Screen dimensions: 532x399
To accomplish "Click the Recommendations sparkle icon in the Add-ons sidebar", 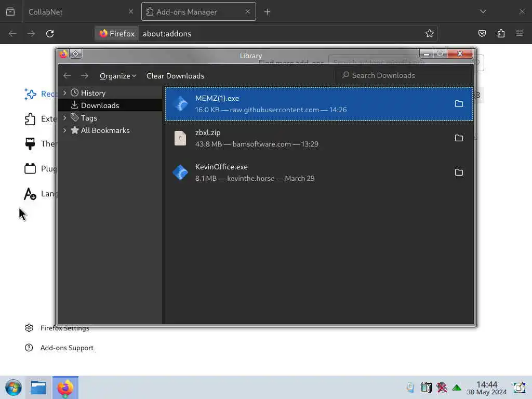I will pos(30,94).
